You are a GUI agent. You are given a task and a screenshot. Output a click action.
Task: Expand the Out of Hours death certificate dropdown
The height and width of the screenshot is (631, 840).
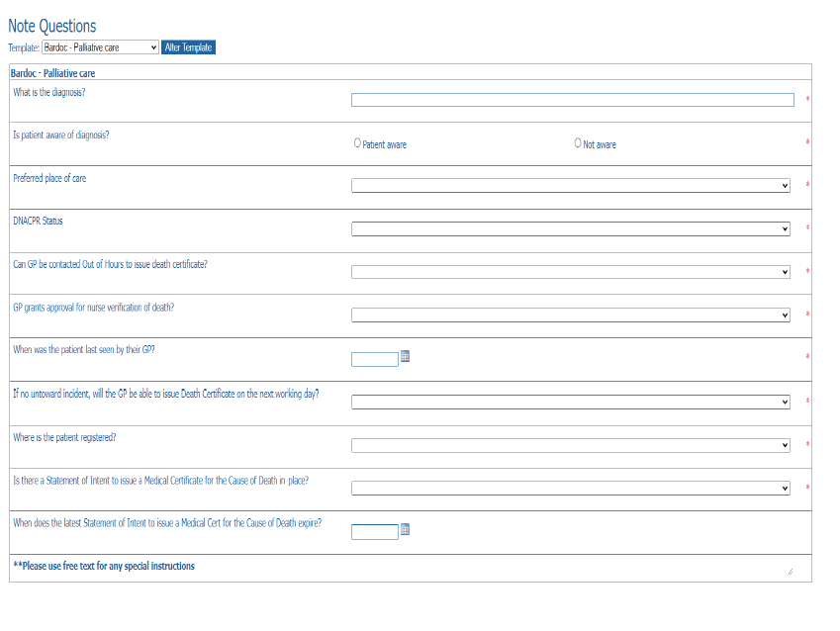pyautogui.click(x=571, y=272)
